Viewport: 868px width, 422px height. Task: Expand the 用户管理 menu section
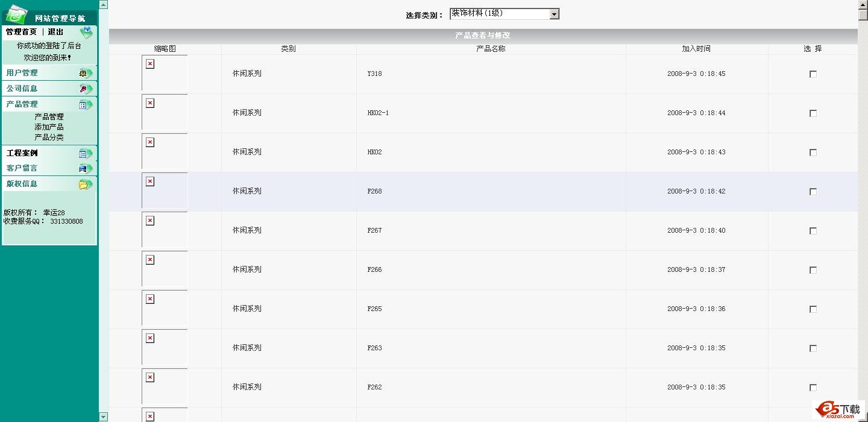pos(49,73)
